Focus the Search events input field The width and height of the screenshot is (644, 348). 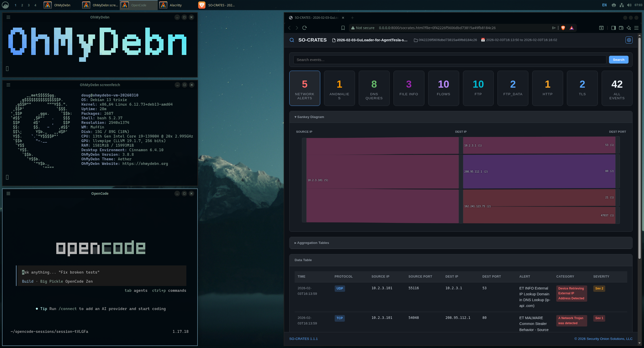tap(450, 60)
